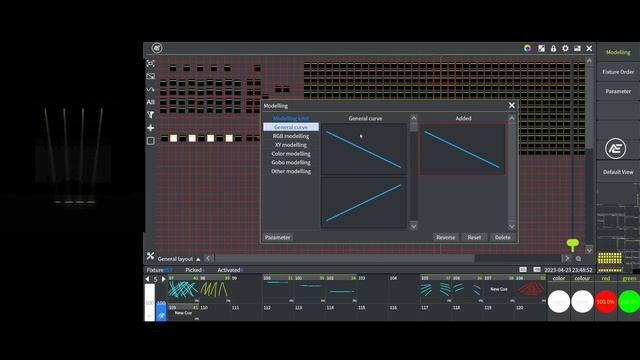Select cue 109 New Cue
Image resolution: width=640 pixels, height=360 pixels.
183,312
